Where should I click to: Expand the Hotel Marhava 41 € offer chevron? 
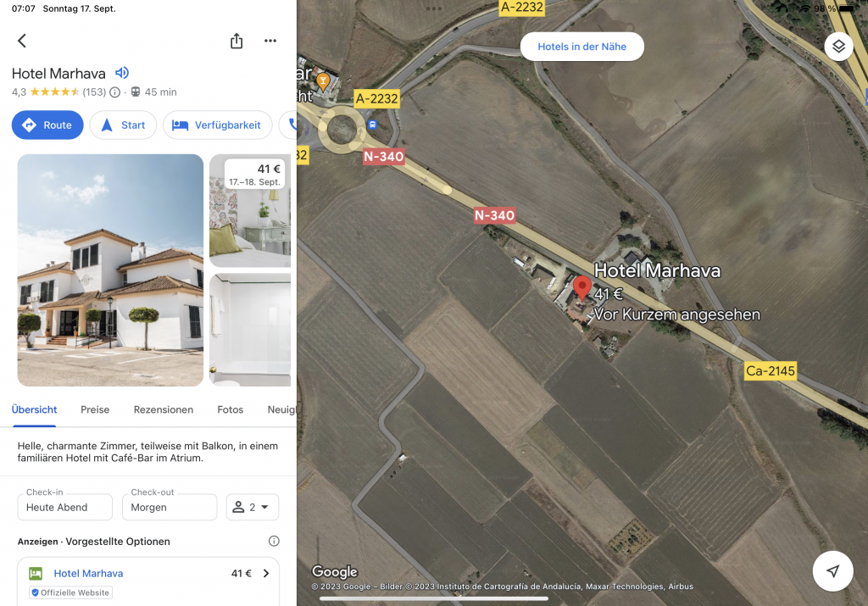[x=266, y=573]
